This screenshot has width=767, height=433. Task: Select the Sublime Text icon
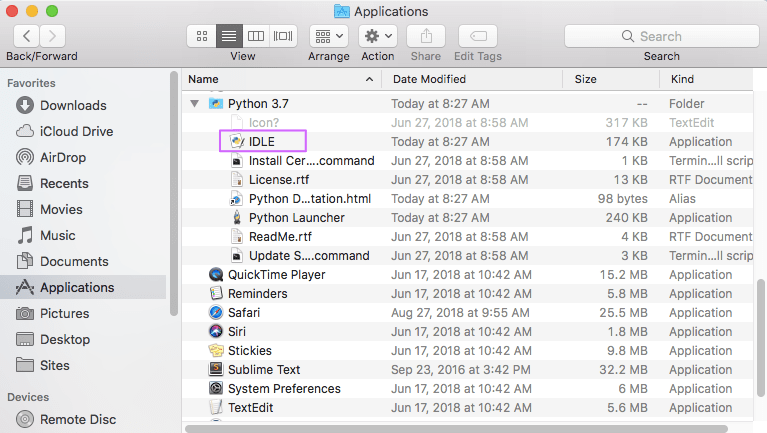216,370
